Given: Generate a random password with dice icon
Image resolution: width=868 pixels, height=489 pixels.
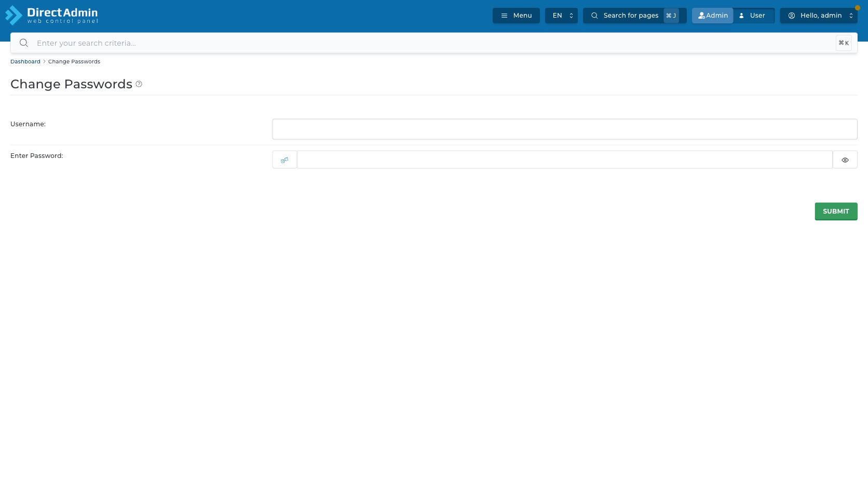Looking at the screenshot, I should (x=284, y=160).
